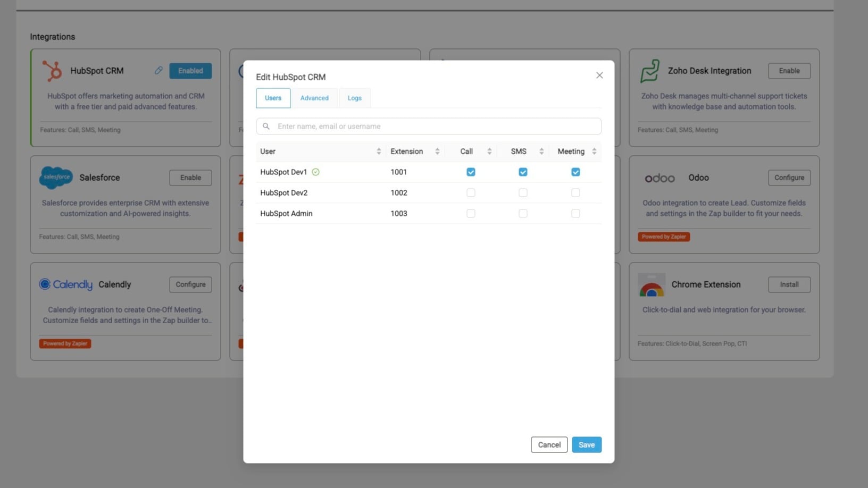Enable the Zoho Desk Integration
The height and width of the screenshot is (488, 868).
789,71
